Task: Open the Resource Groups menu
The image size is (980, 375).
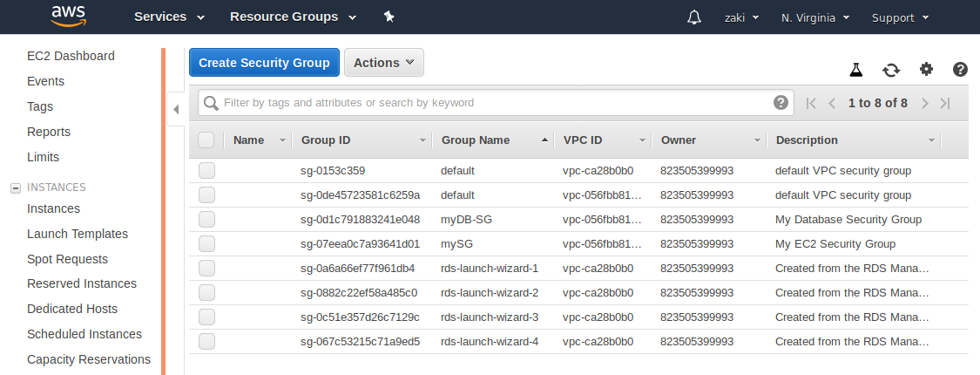Action: [293, 17]
